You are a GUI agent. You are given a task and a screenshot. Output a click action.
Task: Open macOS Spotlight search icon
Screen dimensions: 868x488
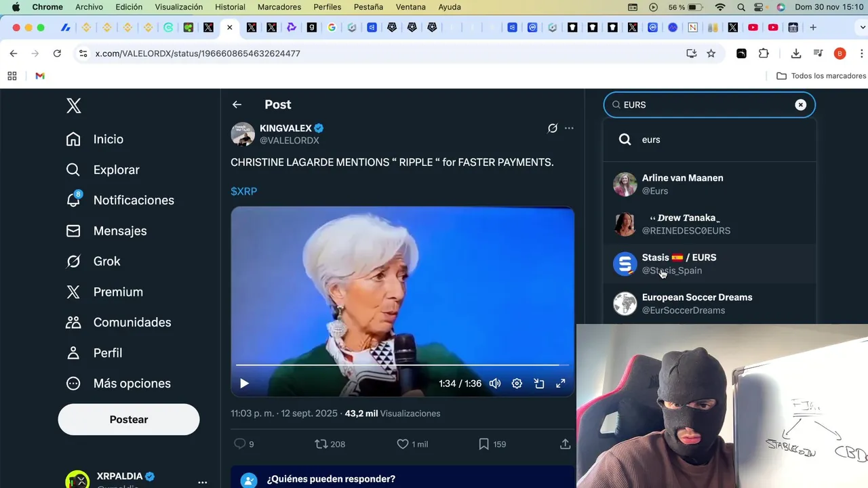[741, 7]
